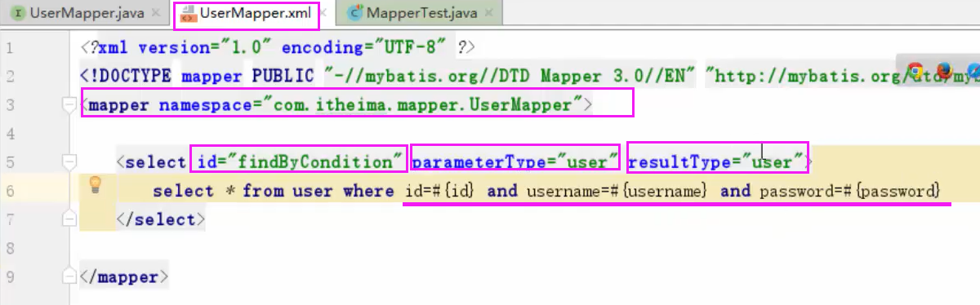Click line number 9 in the gutter
The height and width of the screenshot is (305, 980).
pyautogui.click(x=9, y=277)
